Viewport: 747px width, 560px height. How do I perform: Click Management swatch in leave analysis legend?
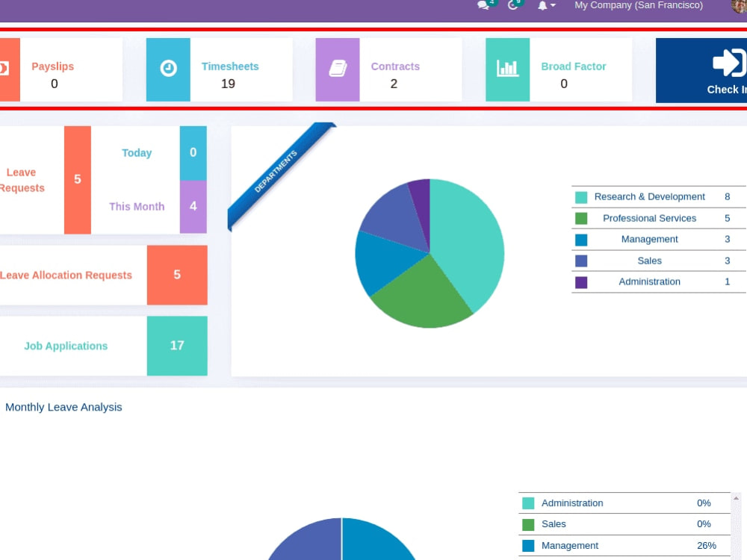pyautogui.click(x=528, y=546)
